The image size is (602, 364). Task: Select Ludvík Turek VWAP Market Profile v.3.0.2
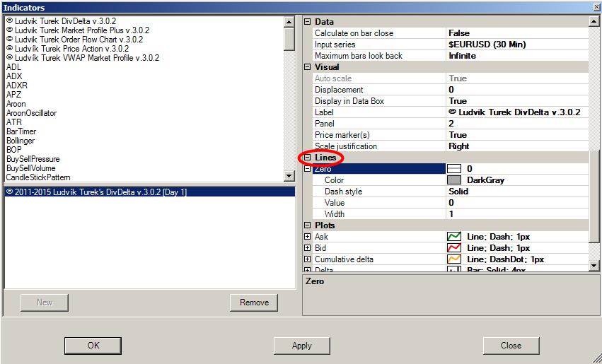[x=83, y=58]
